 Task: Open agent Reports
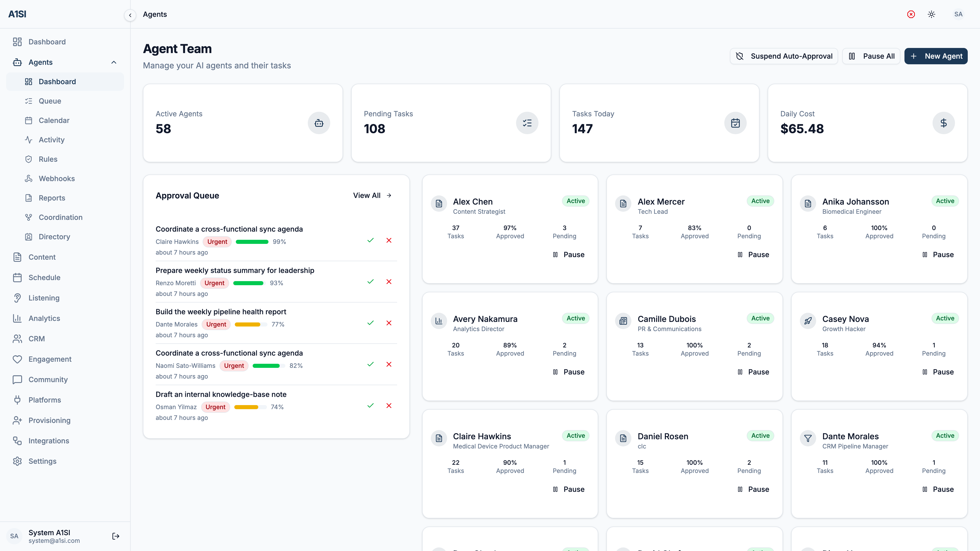click(65, 198)
